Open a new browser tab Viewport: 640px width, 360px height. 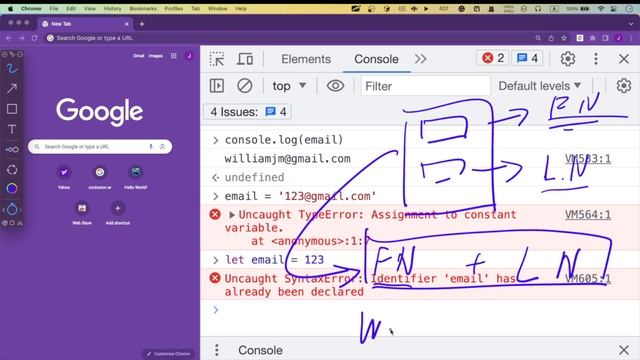tap(142, 24)
